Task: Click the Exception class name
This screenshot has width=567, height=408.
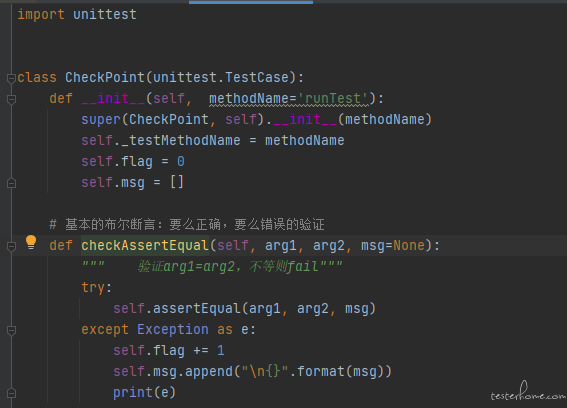Action: [173, 330]
